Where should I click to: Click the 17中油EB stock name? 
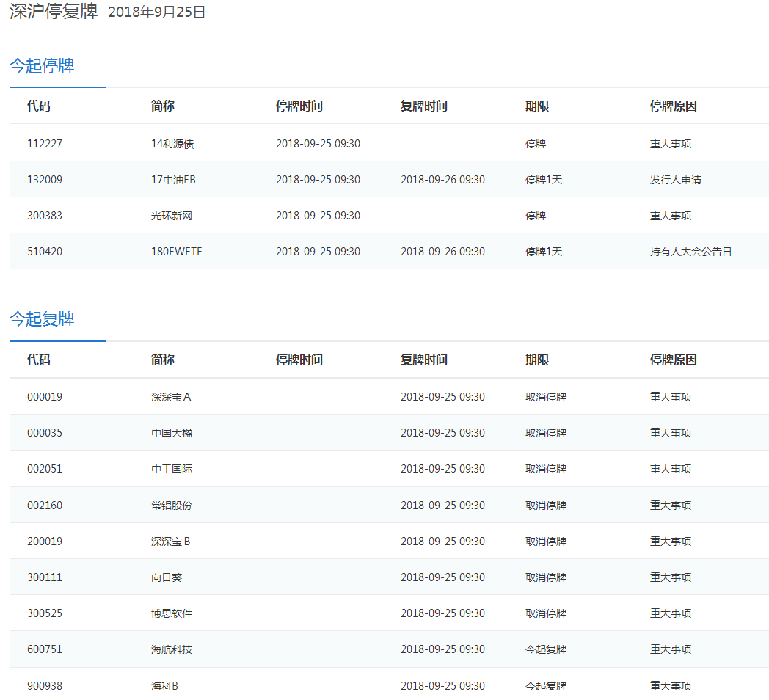[x=173, y=180]
